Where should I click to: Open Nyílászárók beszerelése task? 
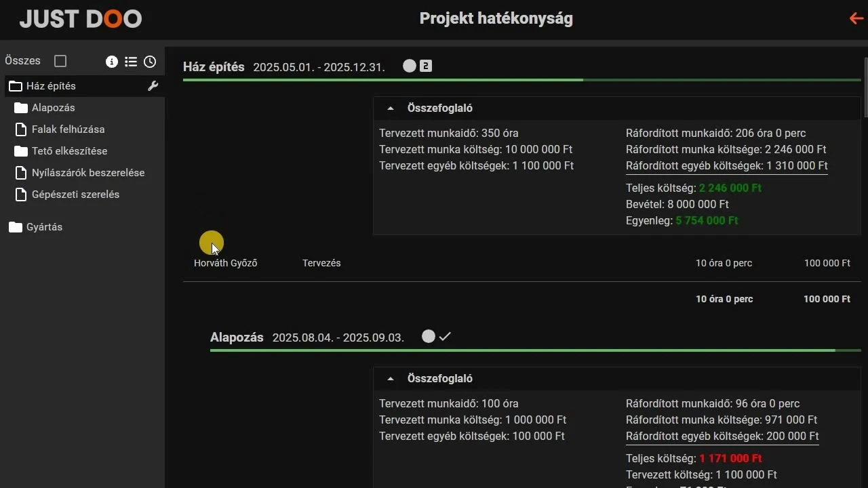tap(88, 173)
